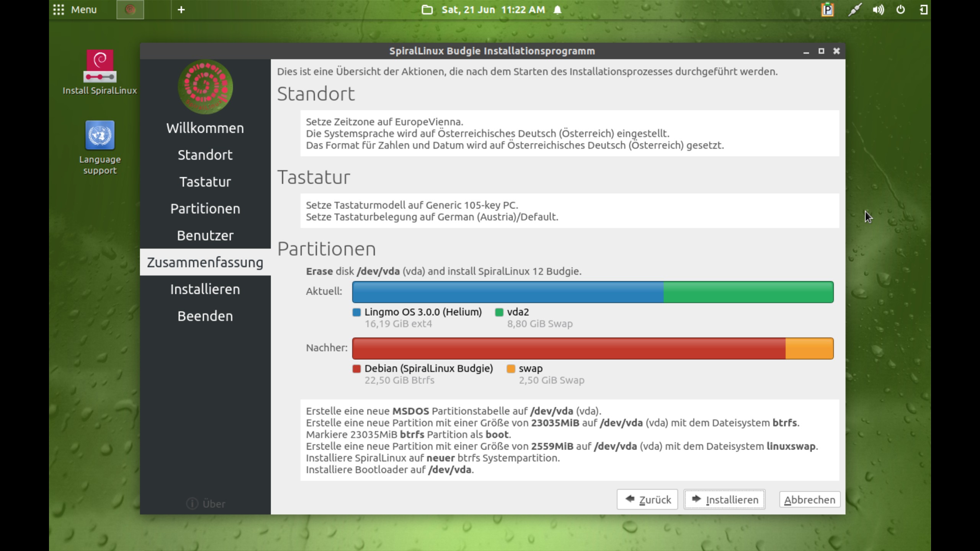This screenshot has height=551, width=980.
Task: Open the Install SpiralLinux desktop icon
Action: (100, 72)
